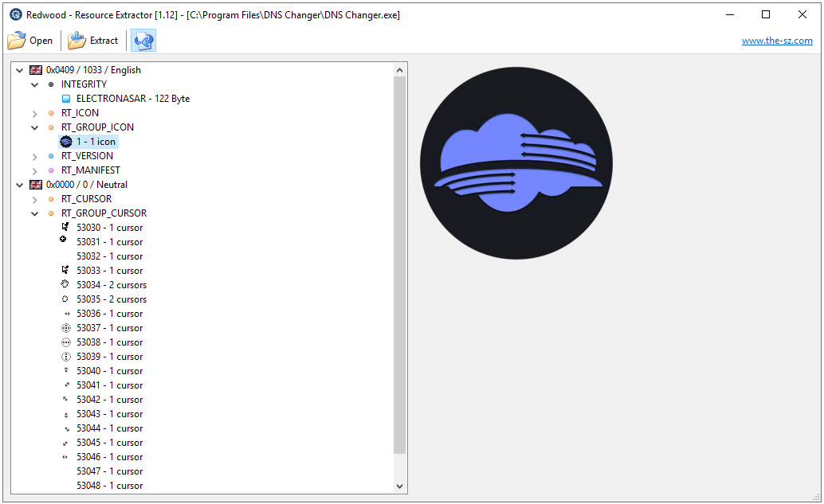Click the tree vertical scrollbar thumb
The image size is (824, 504).
pyautogui.click(x=399, y=265)
